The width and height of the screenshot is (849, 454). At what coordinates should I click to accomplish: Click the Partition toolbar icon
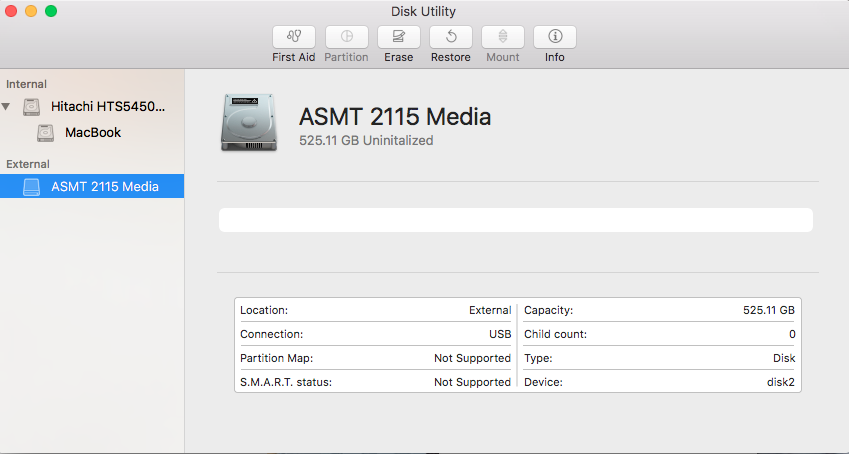pyautogui.click(x=346, y=37)
